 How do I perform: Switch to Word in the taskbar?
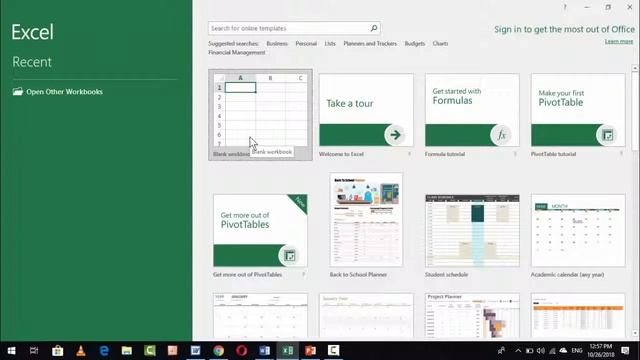(264, 351)
